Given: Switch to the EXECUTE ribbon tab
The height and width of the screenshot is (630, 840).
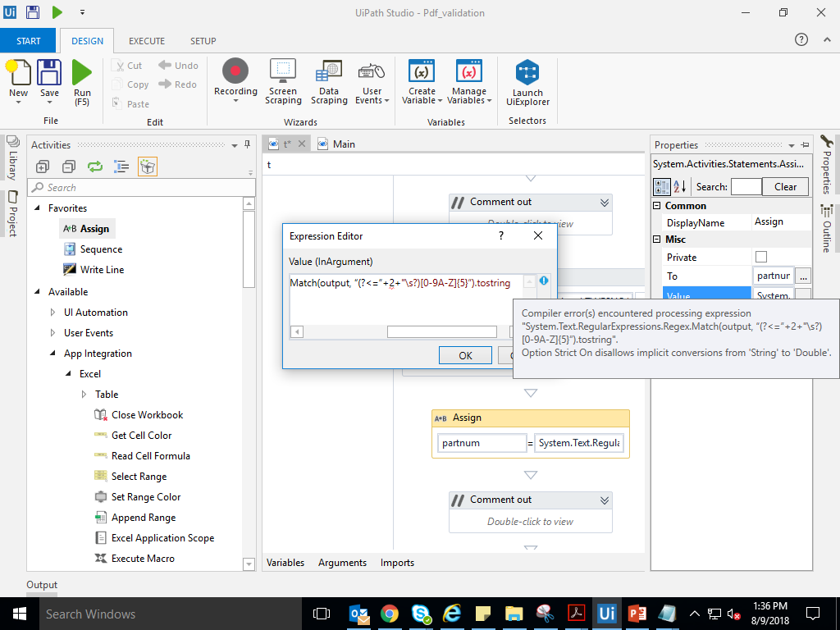Looking at the screenshot, I should [147, 41].
